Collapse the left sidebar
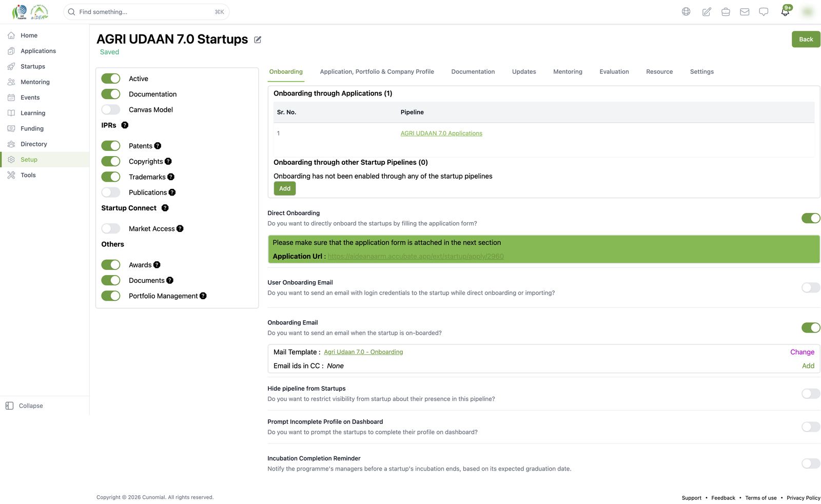 pyautogui.click(x=24, y=405)
